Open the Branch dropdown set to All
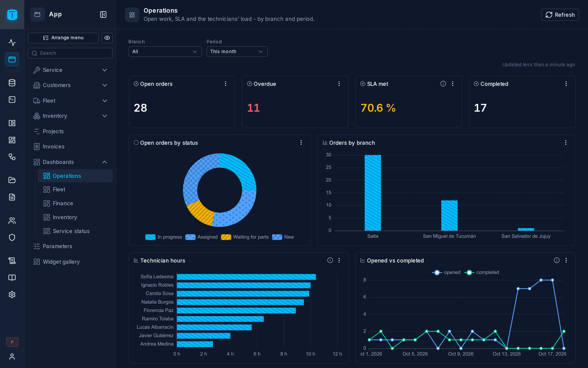The width and height of the screenshot is (588, 368). point(165,52)
